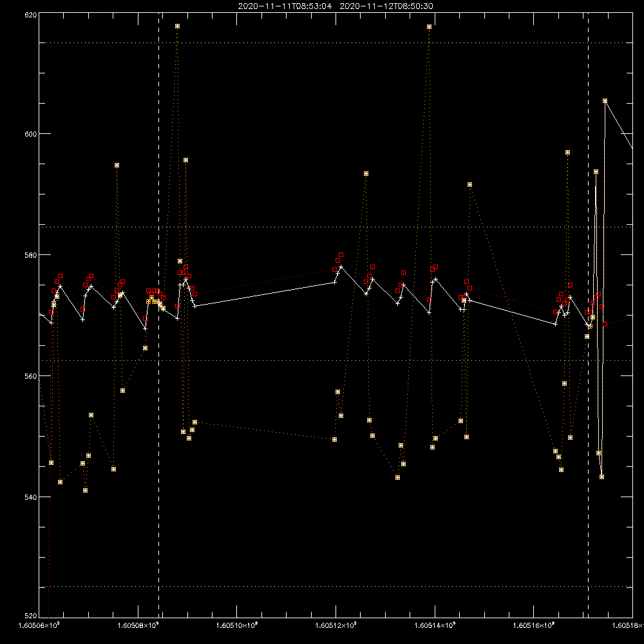Viewport: 644px width, 644px height.
Task: Pick the orange marker near 597 right of 1.60516×10⁹
Action: [567, 153]
